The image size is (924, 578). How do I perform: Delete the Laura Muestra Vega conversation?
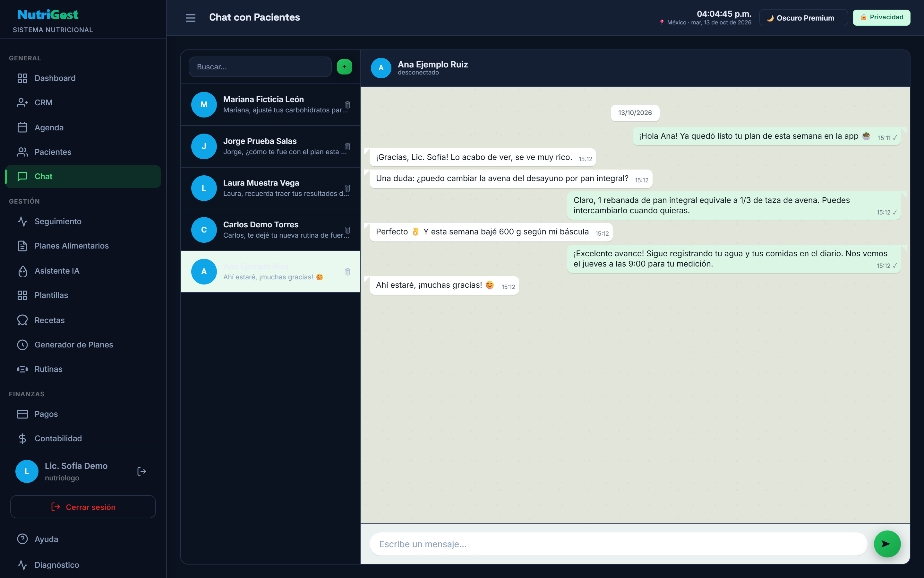[347, 188]
